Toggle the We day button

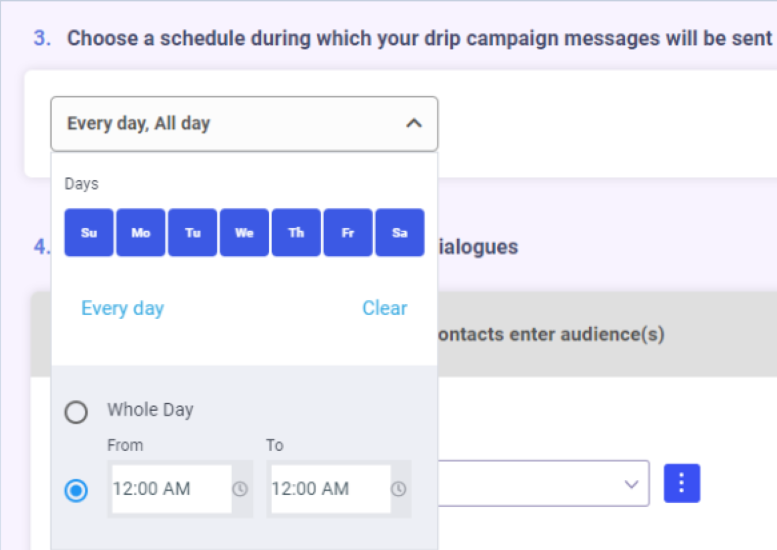click(x=244, y=233)
